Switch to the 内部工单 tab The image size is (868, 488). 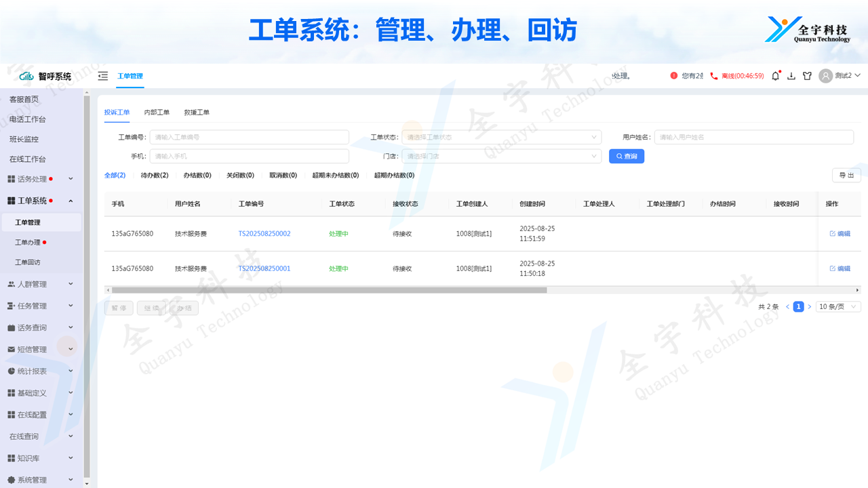point(157,113)
